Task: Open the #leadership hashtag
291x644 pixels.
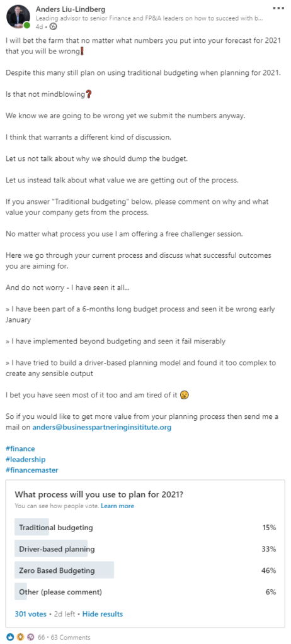Action: tap(26, 459)
